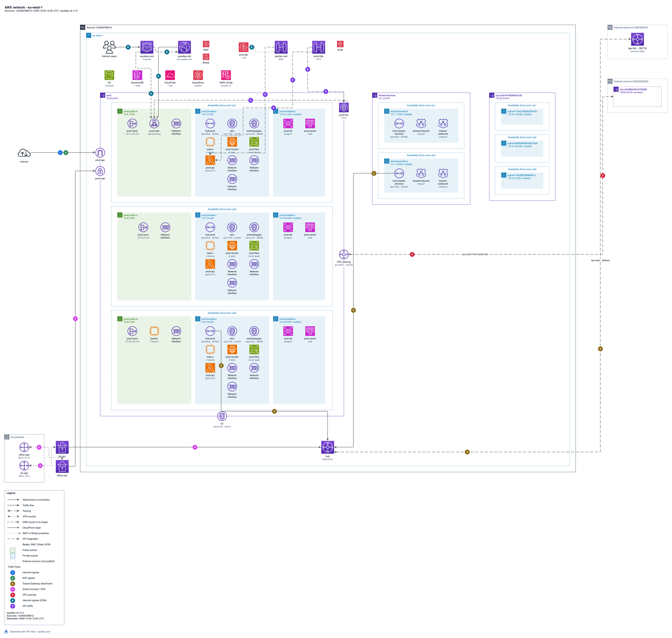The image size is (672, 638).
Task: Click the Internet users icon
Action: point(109,47)
